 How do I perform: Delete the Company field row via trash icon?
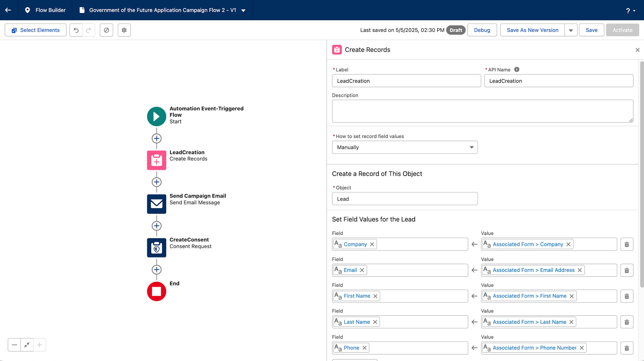pyautogui.click(x=626, y=244)
